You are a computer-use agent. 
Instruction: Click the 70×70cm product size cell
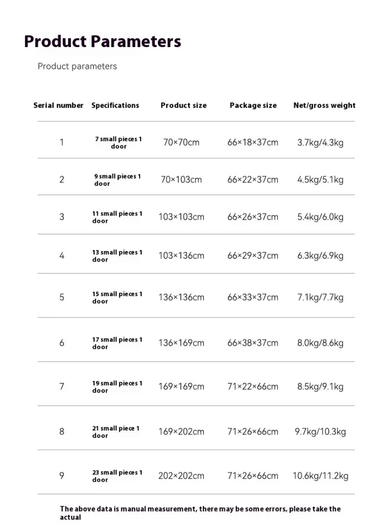tap(181, 142)
